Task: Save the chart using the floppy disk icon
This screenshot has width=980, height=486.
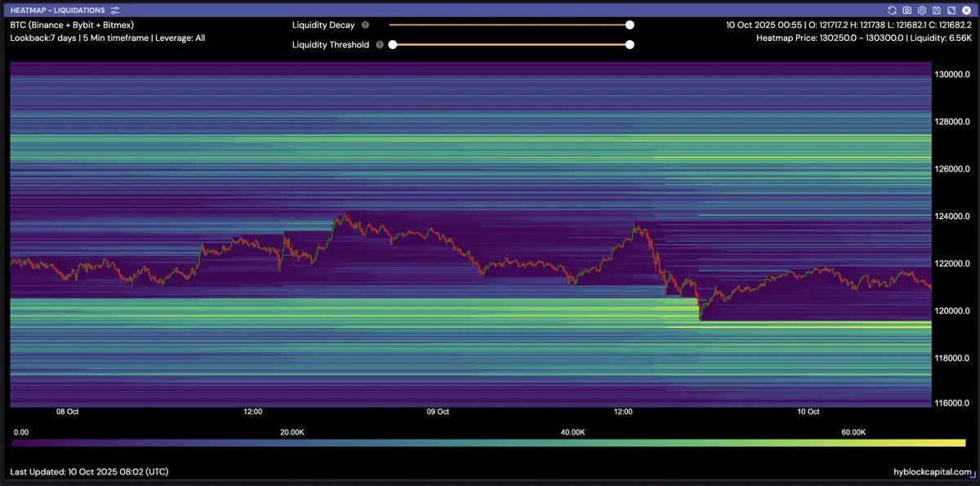Action: [x=935, y=10]
